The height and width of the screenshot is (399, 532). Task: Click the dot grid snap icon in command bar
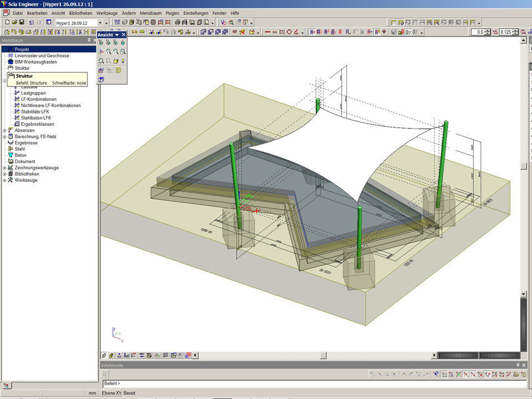pos(444,375)
